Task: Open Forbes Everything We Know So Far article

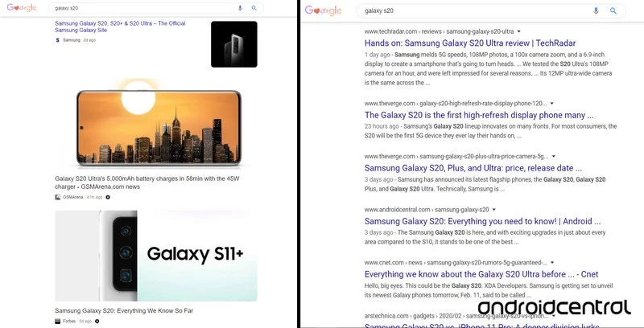Action: coord(124,311)
